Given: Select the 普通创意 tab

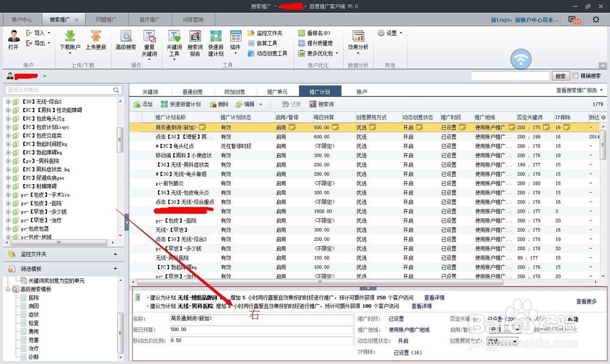Looking at the screenshot, I should 193,92.
